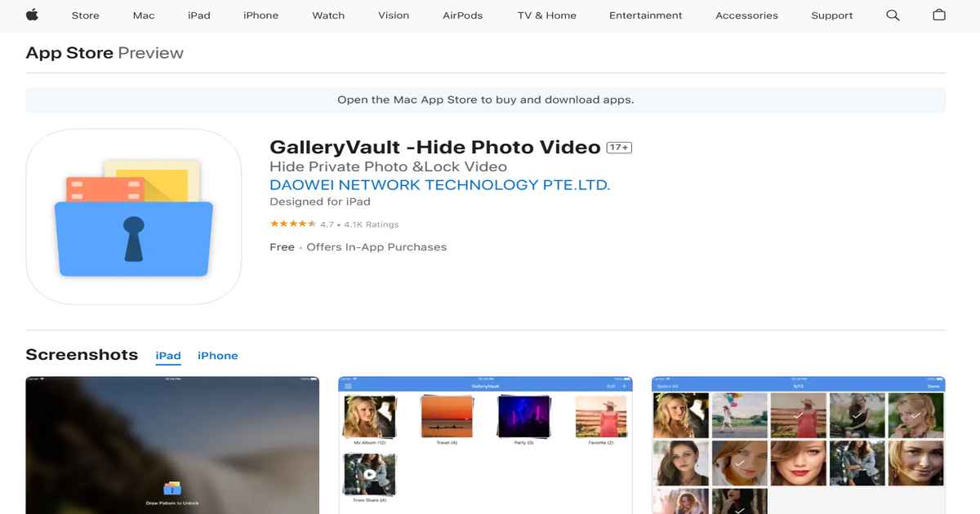Click the 17+ age rating badge
The height and width of the screenshot is (514, 980).
[x=619, y=148]
